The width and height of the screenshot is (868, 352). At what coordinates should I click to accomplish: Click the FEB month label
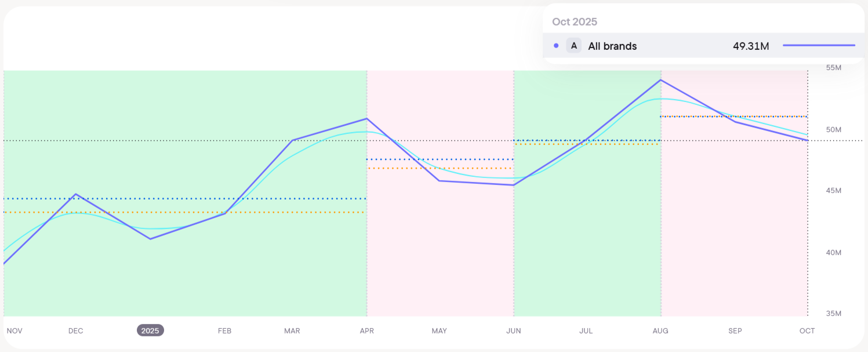224,331
